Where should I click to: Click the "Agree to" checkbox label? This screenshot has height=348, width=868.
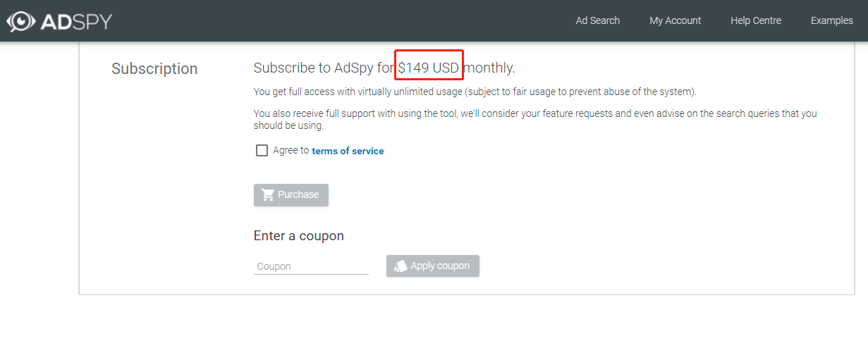(291, 151)
